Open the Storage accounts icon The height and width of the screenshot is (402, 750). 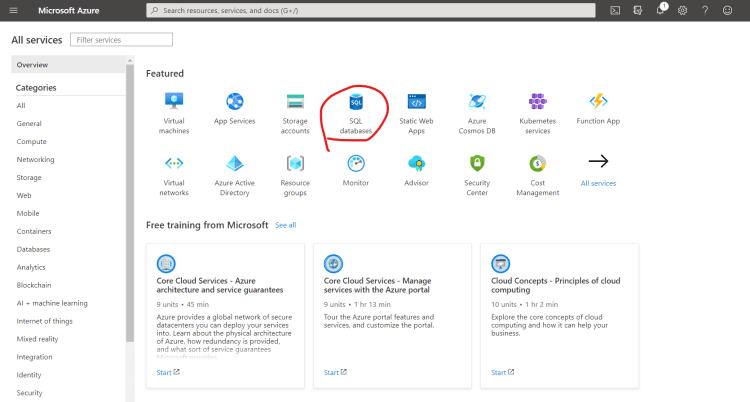tap(295, 101)
